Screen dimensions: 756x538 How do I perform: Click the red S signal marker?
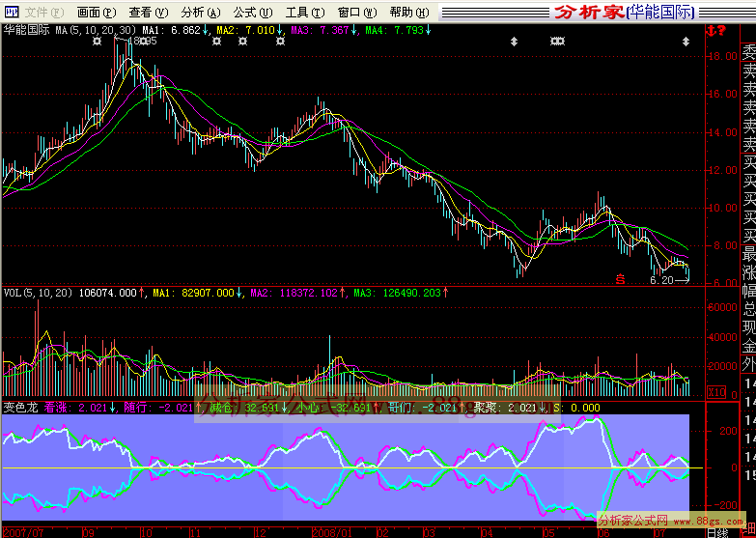click(x=621, y=278)
